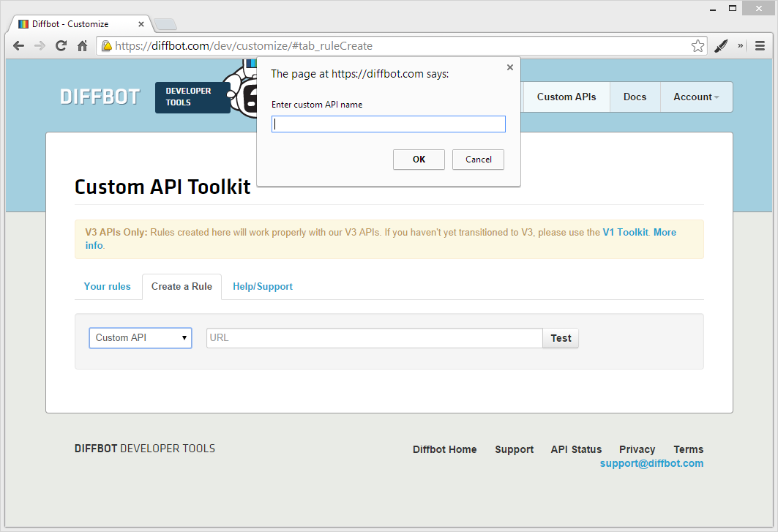The height and width of the screenshot is (532, 778).
Task: Cancel the custom API name prompt
Action: [x=478, y=159]
